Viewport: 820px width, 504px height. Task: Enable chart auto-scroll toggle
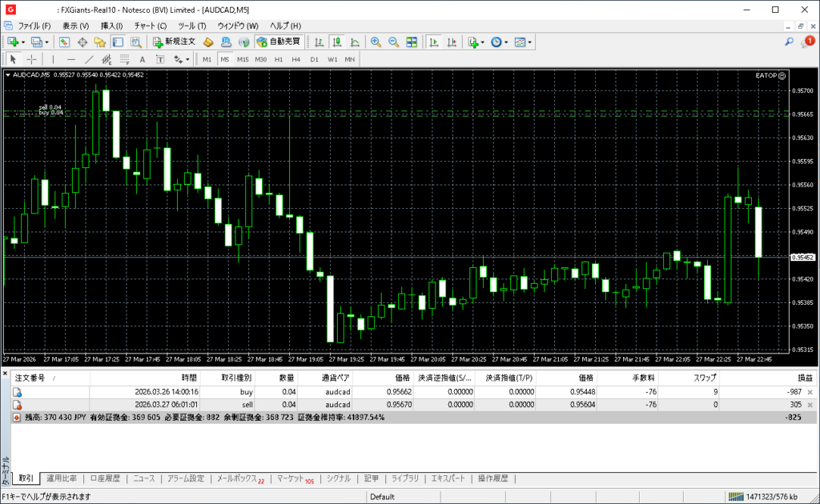434,42
